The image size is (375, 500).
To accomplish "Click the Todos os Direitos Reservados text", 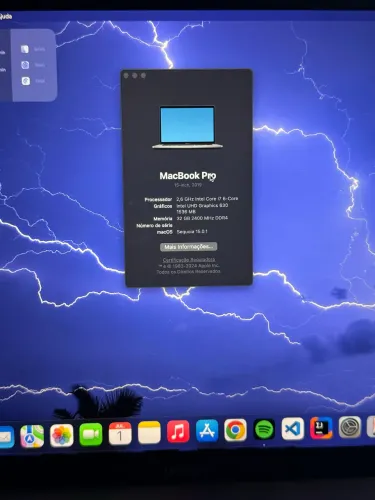I will tap(189, 272).
